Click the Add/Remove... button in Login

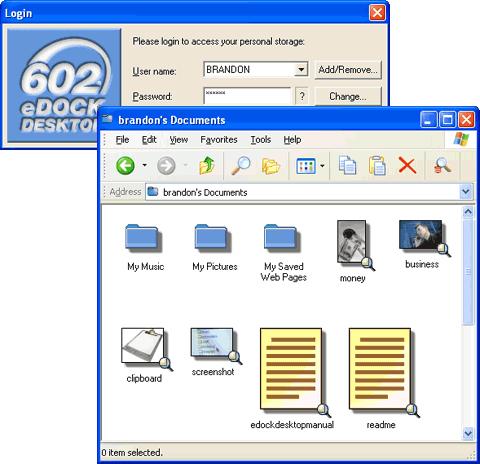coord(348,70)
